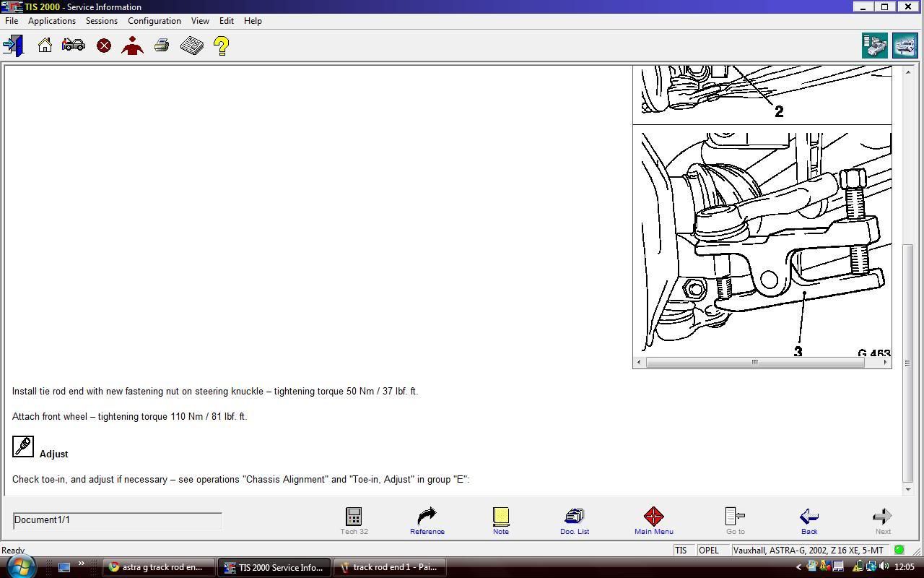Open the Applications menu
This screenshot has width=924, height=578.
pos(52,21)
